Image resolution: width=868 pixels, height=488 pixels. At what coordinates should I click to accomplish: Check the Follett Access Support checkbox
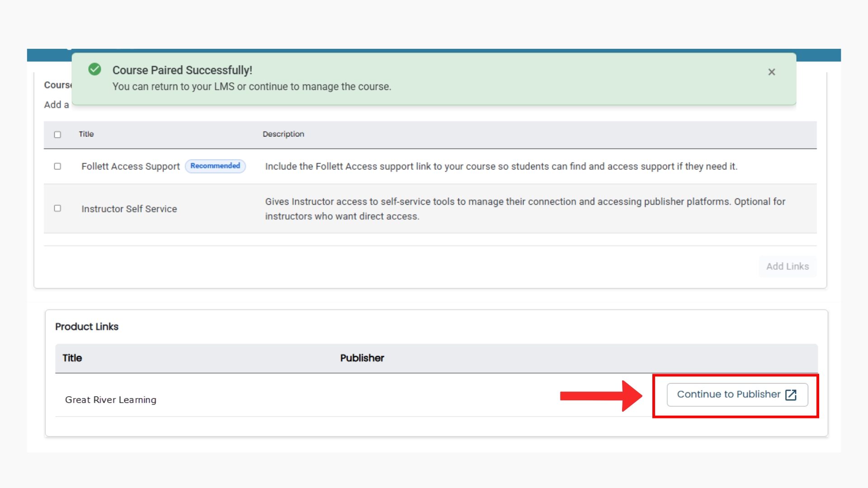(x=57, y=166)
